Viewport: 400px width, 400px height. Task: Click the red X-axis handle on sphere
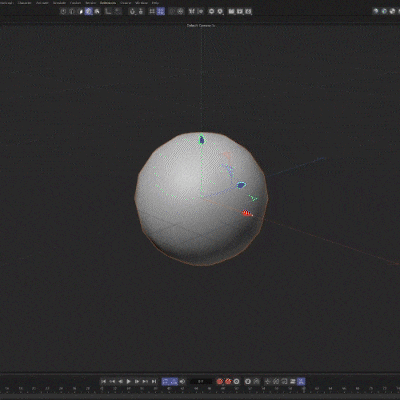[247, 213]
